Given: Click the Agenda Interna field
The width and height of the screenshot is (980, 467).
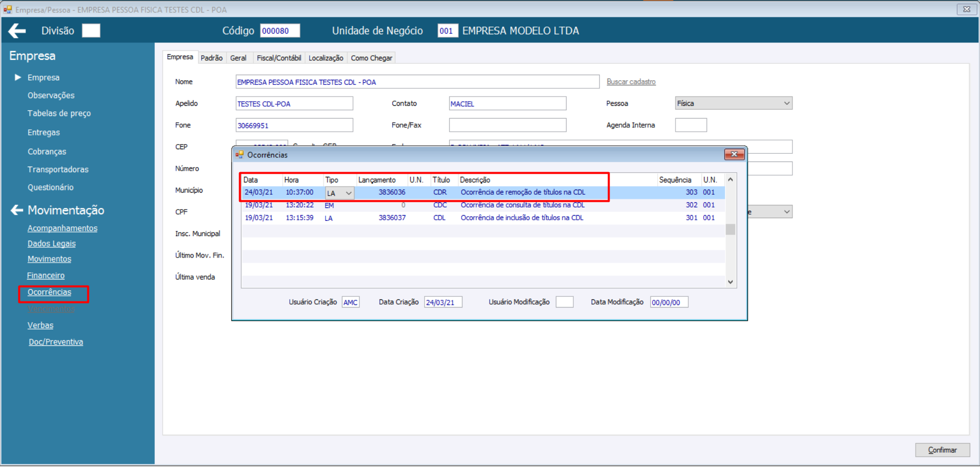Looking at the screenshot, I should 691,125.
